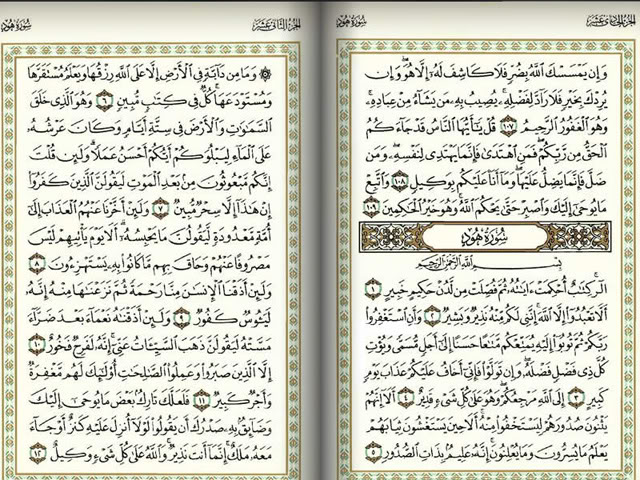Tap the hizb star symbol before ayah 6
The image size is (640, 480).
[265, 74]
